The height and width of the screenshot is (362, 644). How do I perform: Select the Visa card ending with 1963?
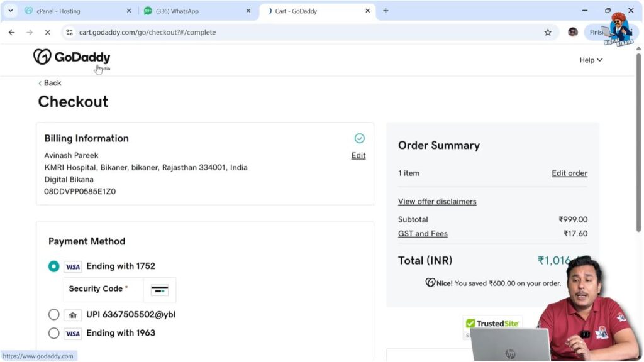54,332
